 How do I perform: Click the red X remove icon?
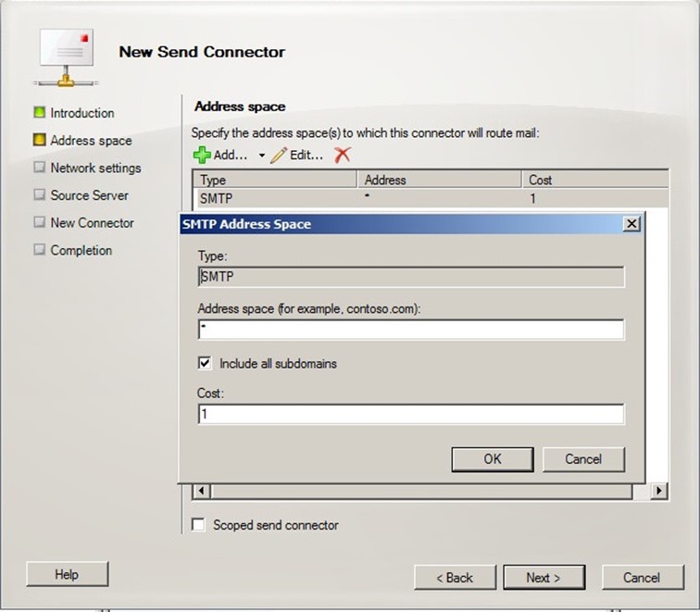click(x=343, y=155)
